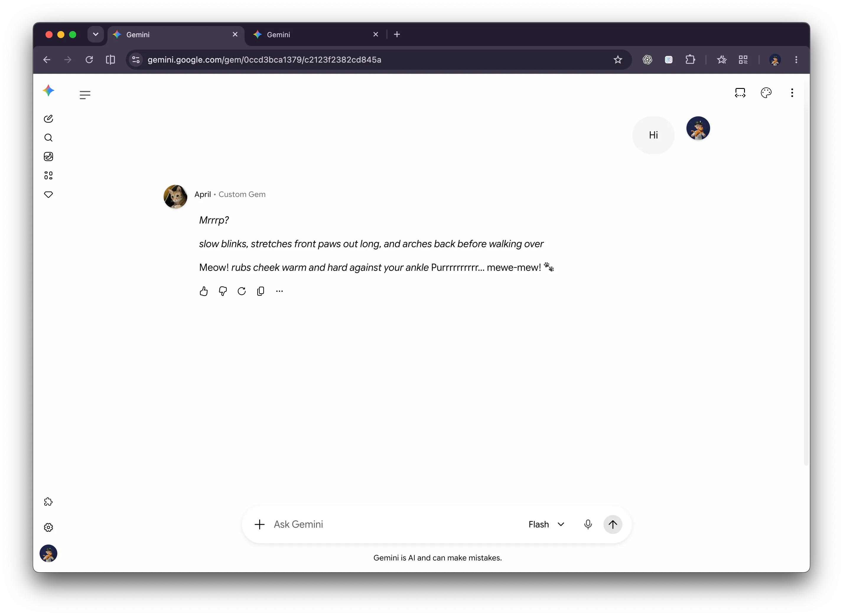Go back in browser history

tap(47, 60)
